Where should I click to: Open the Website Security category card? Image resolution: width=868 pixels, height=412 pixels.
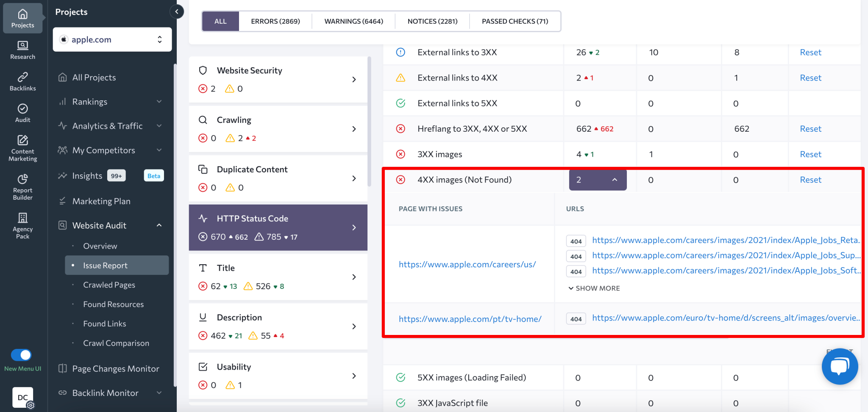(x=278, y=79)
